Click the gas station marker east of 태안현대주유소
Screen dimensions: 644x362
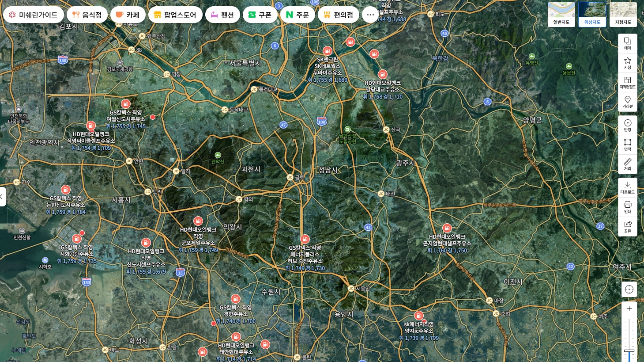tap(265, 344)
